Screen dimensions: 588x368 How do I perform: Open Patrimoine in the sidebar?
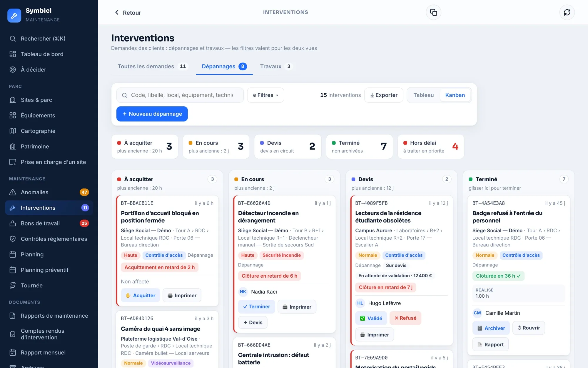pyautogui.click(x=49, y=147)
